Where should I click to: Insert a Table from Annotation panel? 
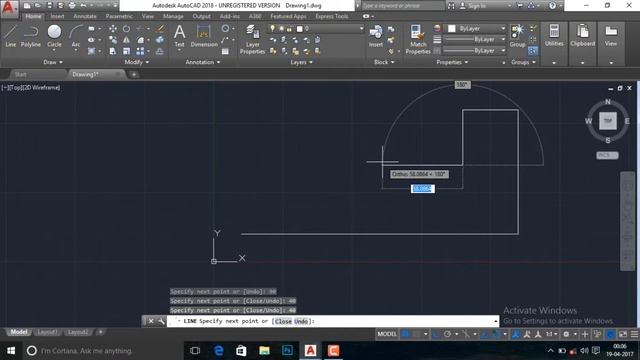tap(225, 51)
